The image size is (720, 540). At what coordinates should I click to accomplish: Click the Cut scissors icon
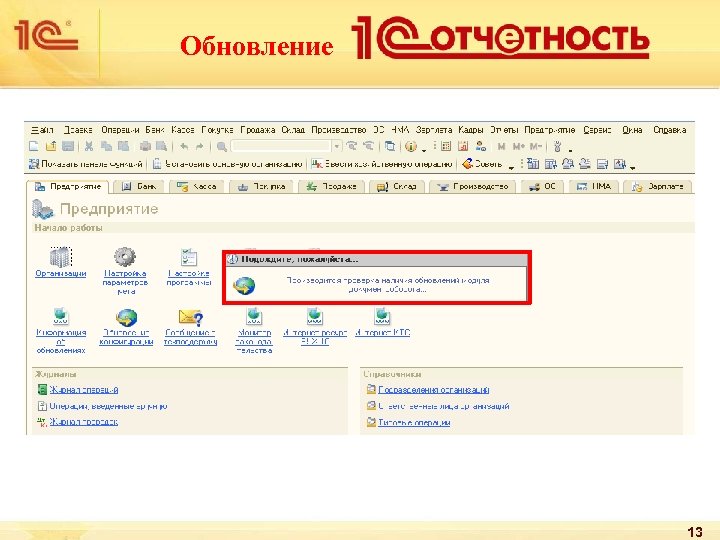[x=89, y=146]
